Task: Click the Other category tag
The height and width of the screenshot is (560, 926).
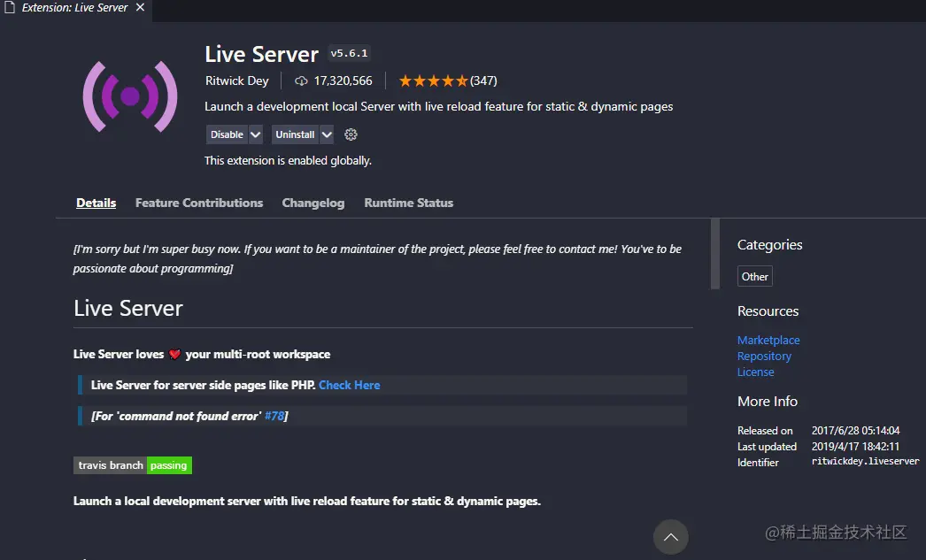Action: click(755, 276)
